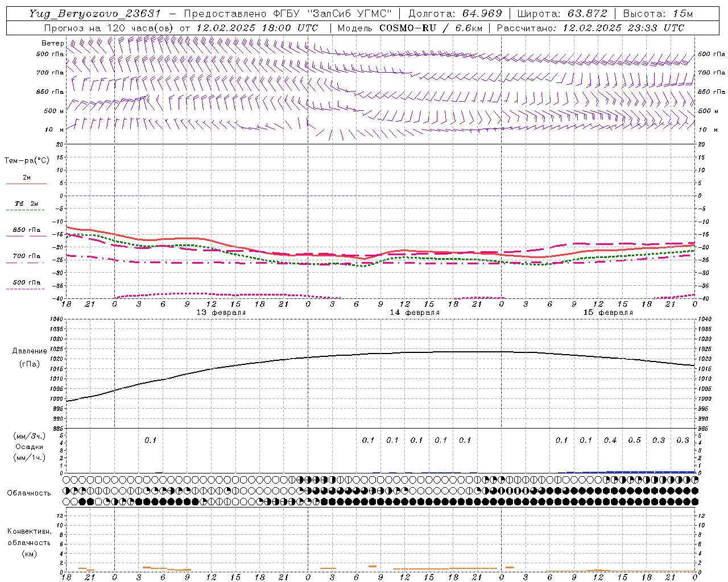Click the '(км)' unit under convective cloudiness
The width and height of the screenshot is (728, 582).
pyautogui.click(x=30, y=554)
